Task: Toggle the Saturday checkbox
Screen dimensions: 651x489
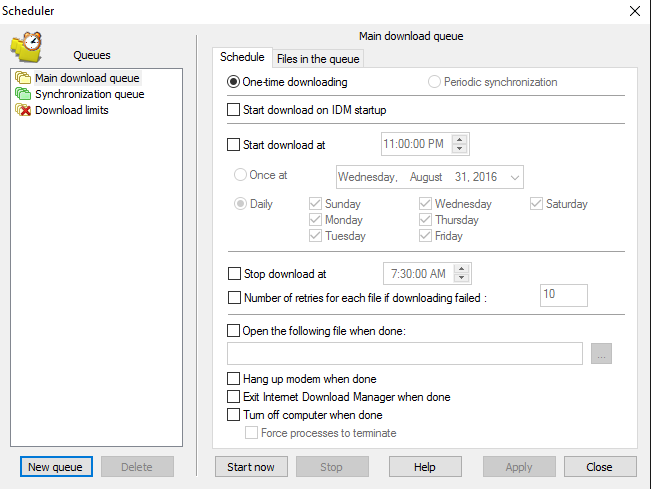Action: [536, 204]
